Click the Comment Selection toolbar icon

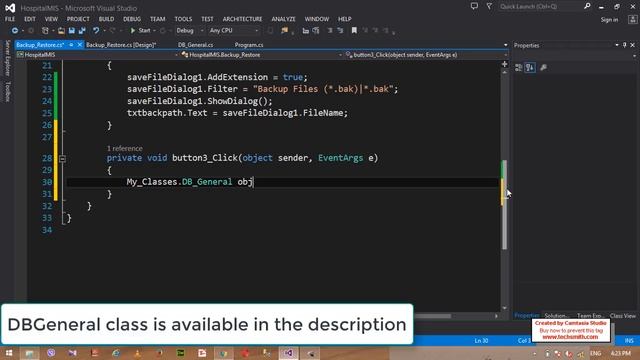[x=330, y=31]
